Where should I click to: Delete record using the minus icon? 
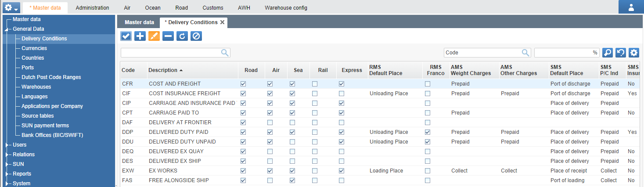click(x=168, y=36)
